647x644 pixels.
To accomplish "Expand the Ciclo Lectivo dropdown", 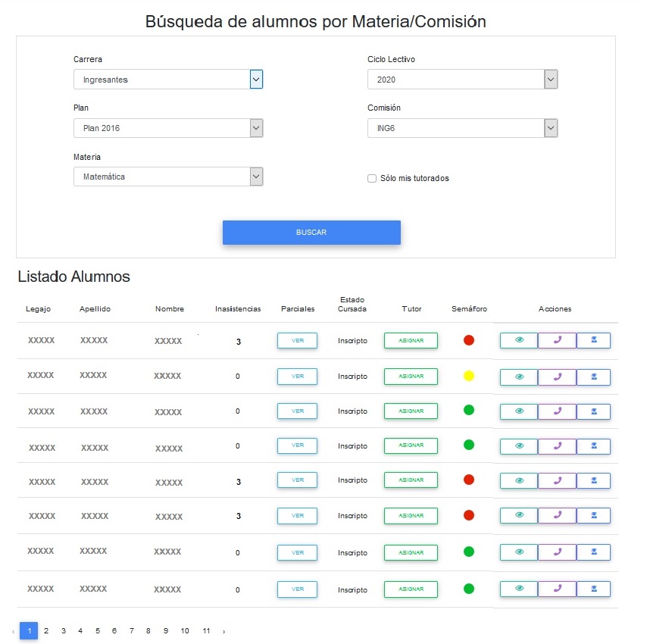I will pyautogui.click(x=462, y=80).
